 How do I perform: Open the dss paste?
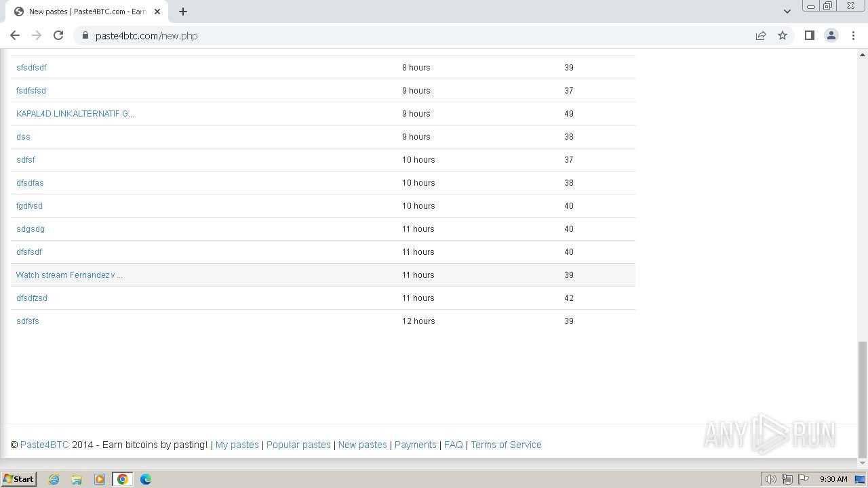click(23, 137)
